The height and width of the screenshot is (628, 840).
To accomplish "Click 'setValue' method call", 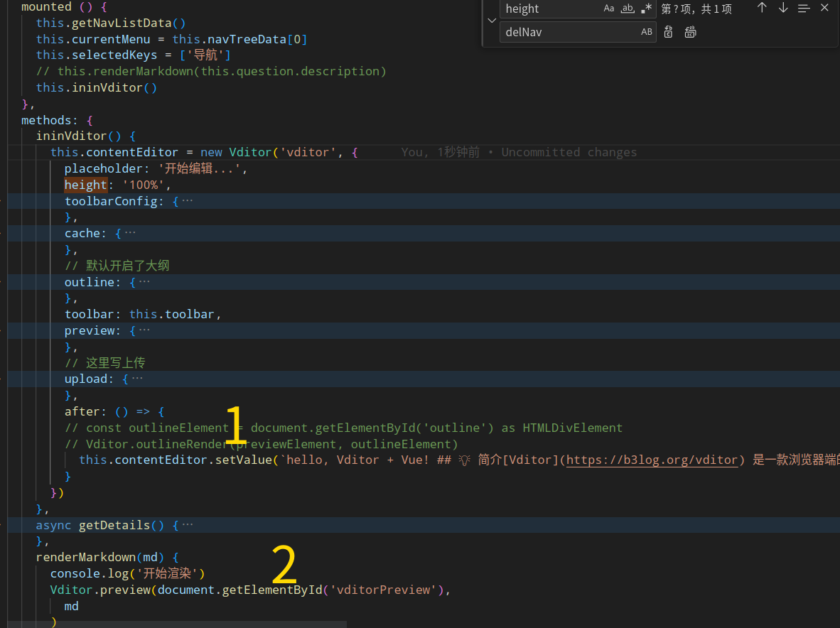I will coord(243,460).
